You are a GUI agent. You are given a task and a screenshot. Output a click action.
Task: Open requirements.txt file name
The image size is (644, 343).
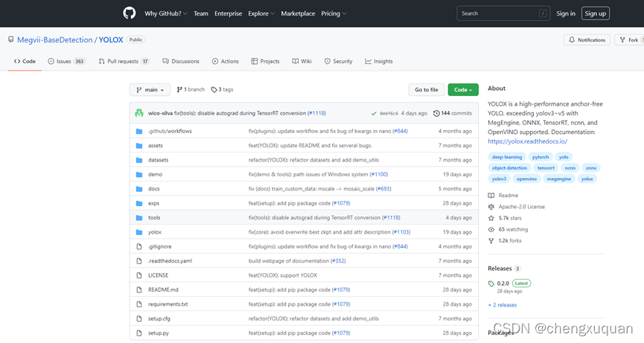[x=168, y=304]
